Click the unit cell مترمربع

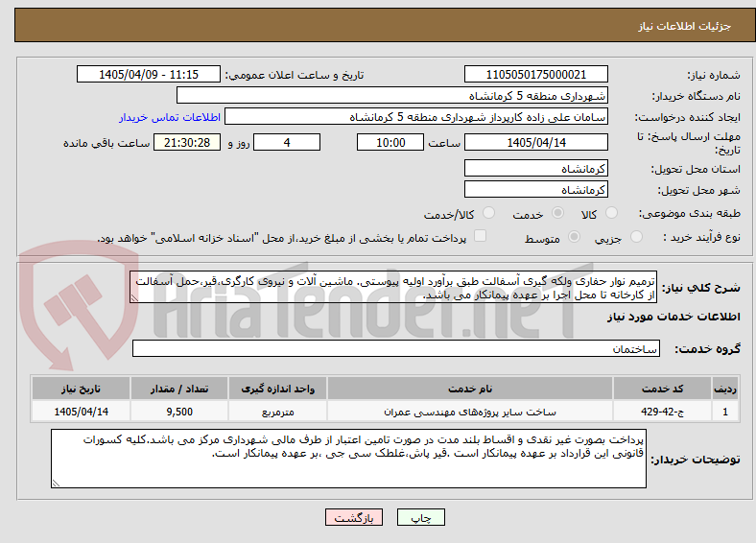(x=277, y=412)
